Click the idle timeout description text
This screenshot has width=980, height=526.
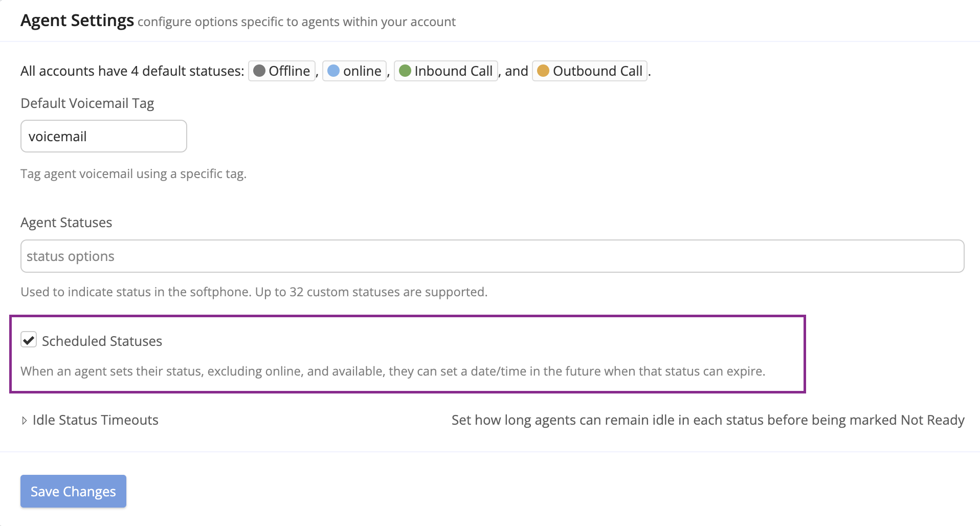707,420
